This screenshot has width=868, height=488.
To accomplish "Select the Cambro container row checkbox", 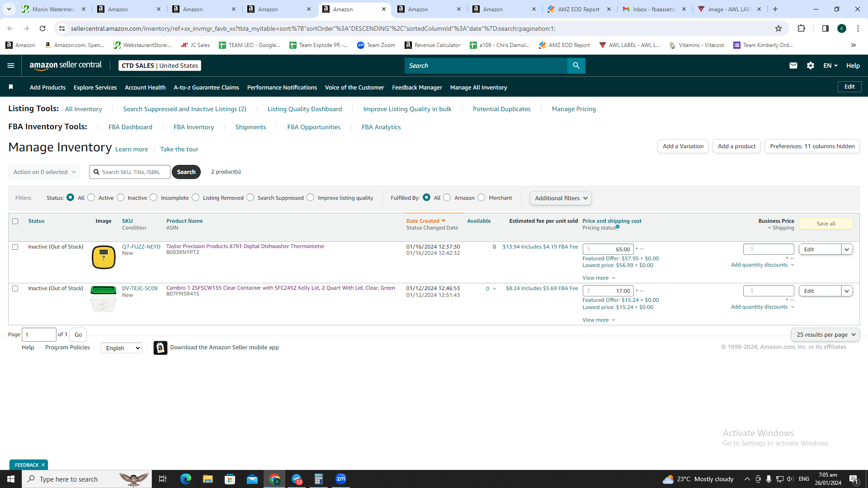I will coord(15,288).
